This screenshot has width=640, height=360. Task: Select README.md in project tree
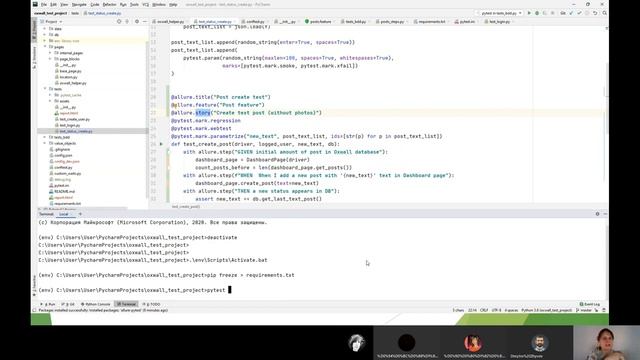point(64,191)
